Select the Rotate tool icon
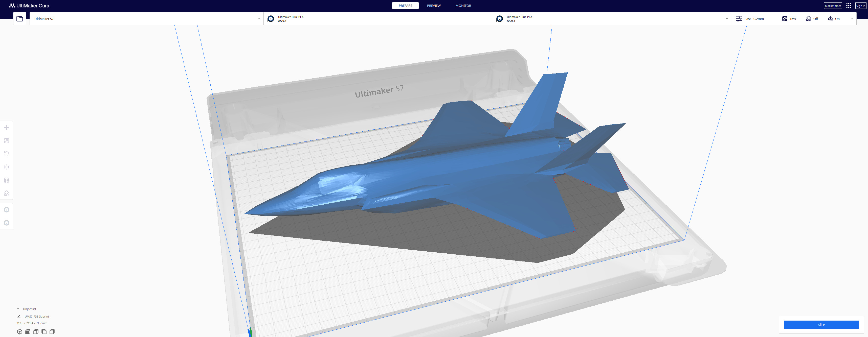 click(x=6, y=154)
